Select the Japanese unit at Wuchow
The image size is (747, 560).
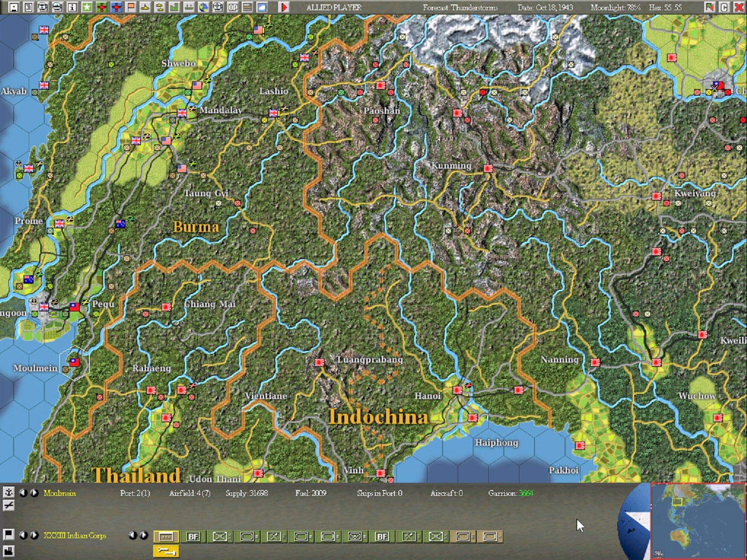click(x=718, y=418)
